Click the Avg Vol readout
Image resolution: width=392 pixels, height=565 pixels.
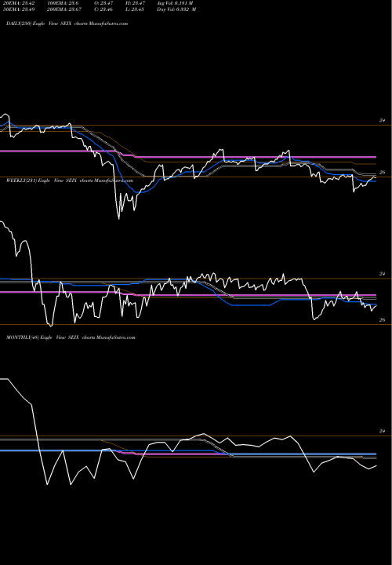point(175,3)
